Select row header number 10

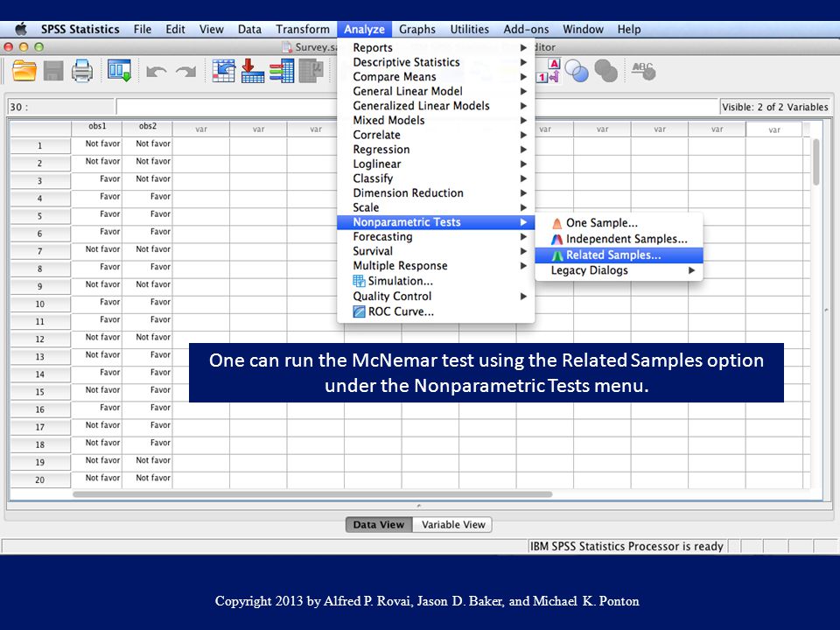(40, 304)
